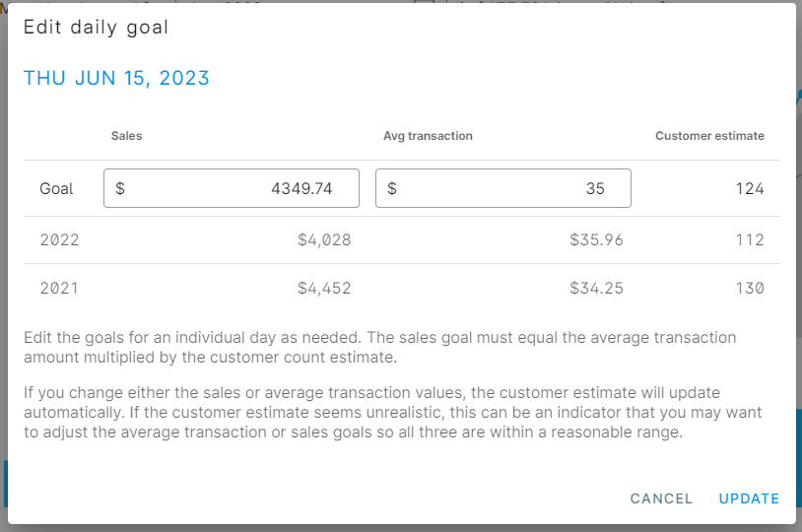Image resolution: width=802 pixels, height=532 pixels.
Task: Click the Edit daily goal dialog title
Action: click(97, 28)
